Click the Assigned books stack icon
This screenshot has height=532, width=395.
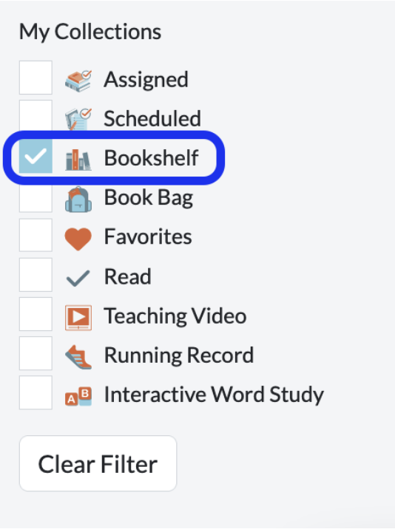tap(78, 81)
